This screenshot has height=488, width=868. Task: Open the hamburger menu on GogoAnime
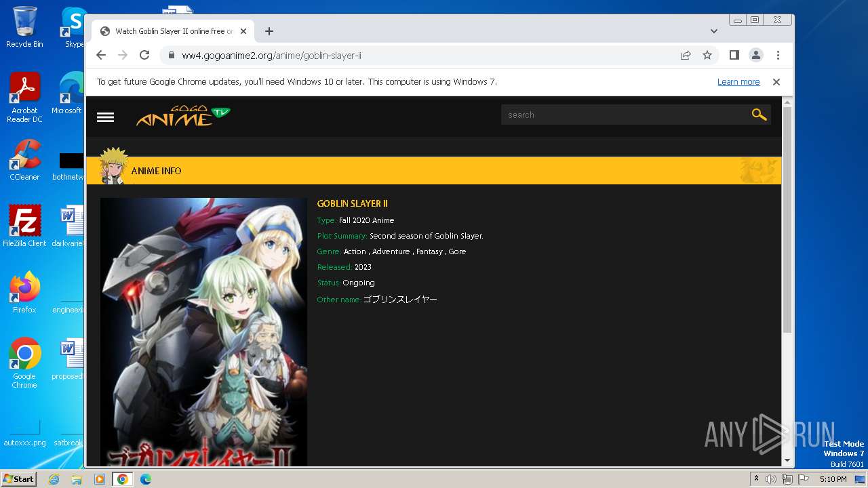point(105,117)
